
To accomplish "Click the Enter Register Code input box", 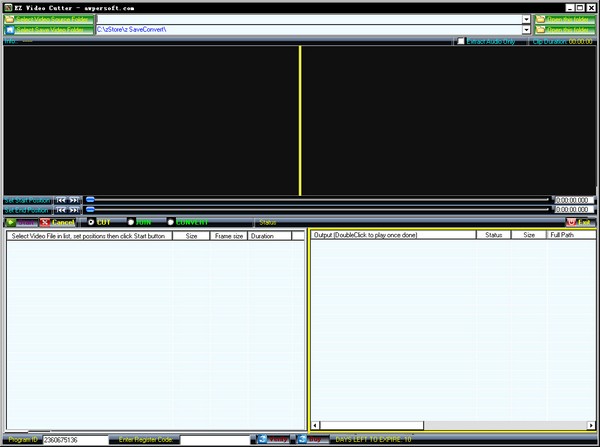I will 215,440.
